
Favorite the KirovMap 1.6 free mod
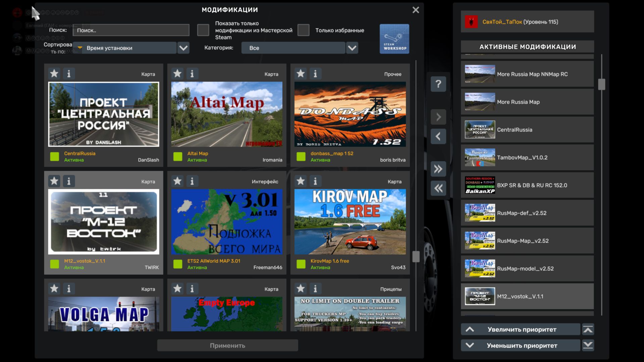(300, 181)
